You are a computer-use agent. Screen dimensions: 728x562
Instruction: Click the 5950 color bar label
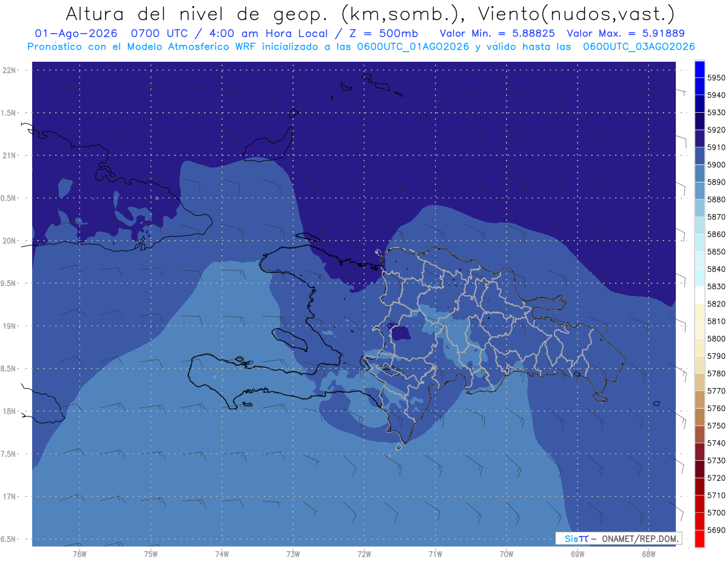coord(716,78)
